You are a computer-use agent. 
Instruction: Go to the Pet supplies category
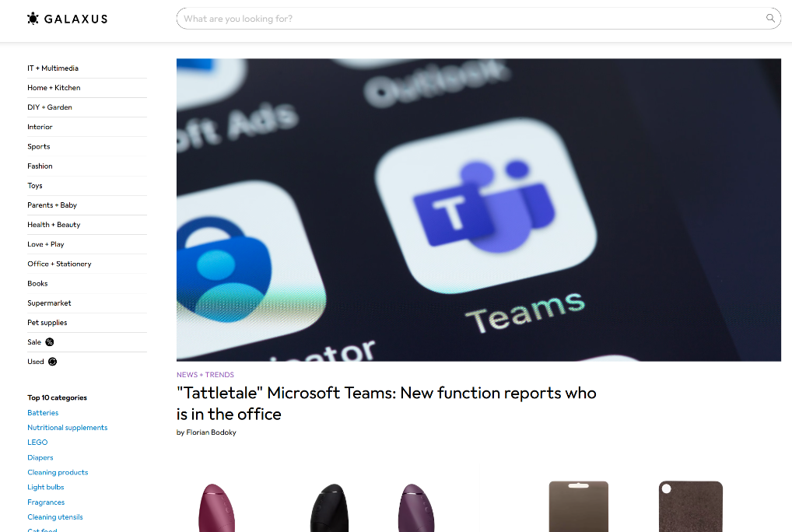pos(47,323)
